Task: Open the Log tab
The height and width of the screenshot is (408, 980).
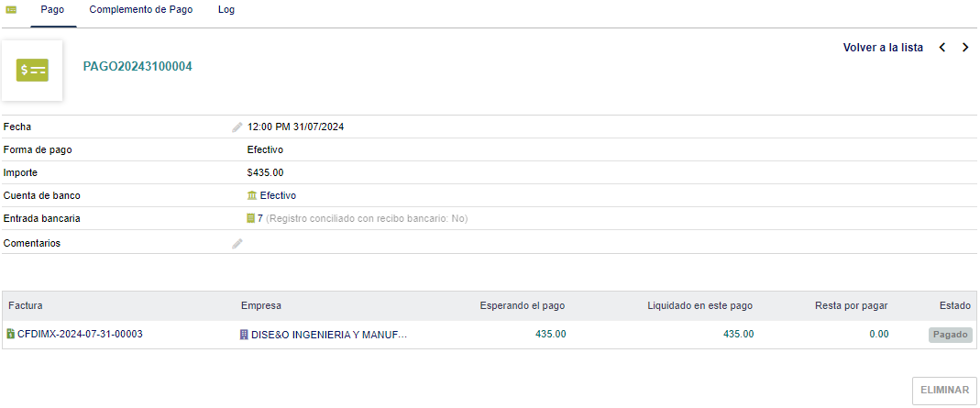Action: pos(226,10)
